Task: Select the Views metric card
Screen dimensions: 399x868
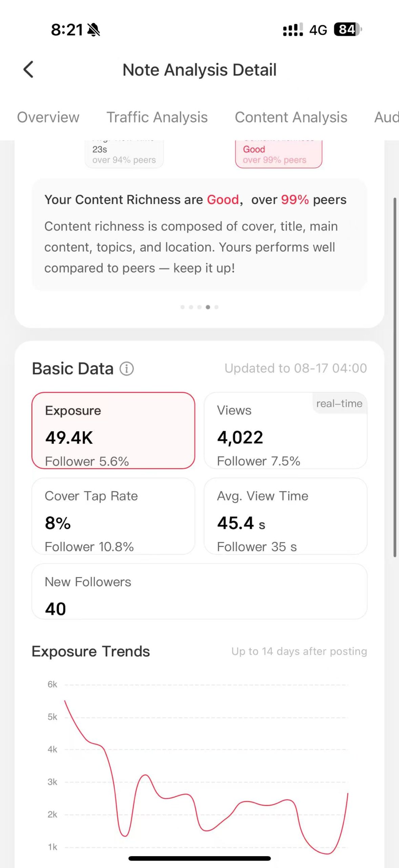Action: (286, 431)
